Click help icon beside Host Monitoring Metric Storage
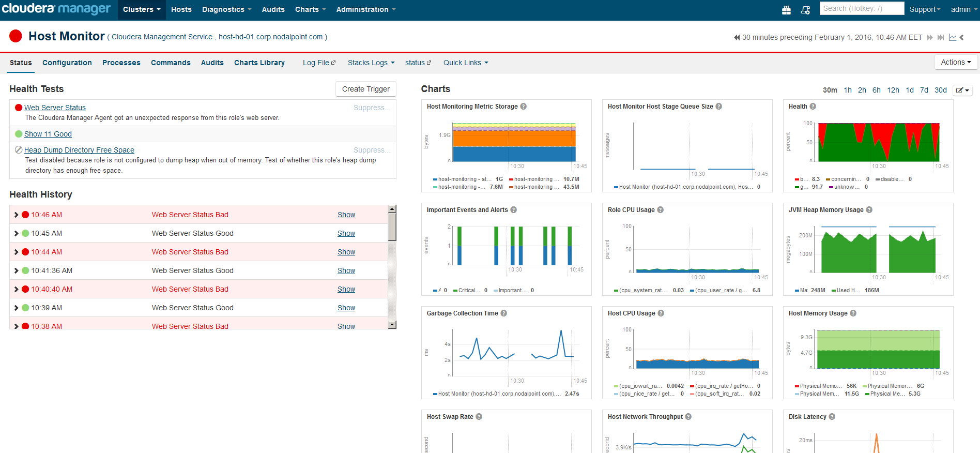The height and width of the screenshot is (453, 980). pos(523,107)
